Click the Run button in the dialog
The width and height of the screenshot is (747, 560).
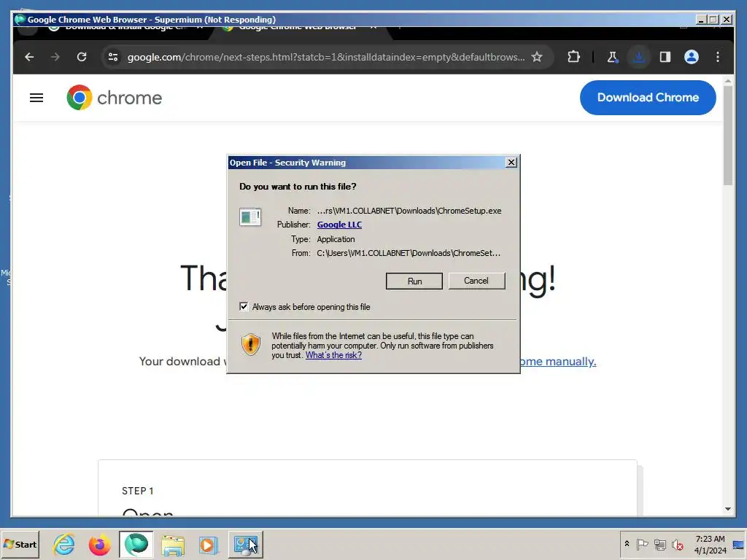coord(414,281)
